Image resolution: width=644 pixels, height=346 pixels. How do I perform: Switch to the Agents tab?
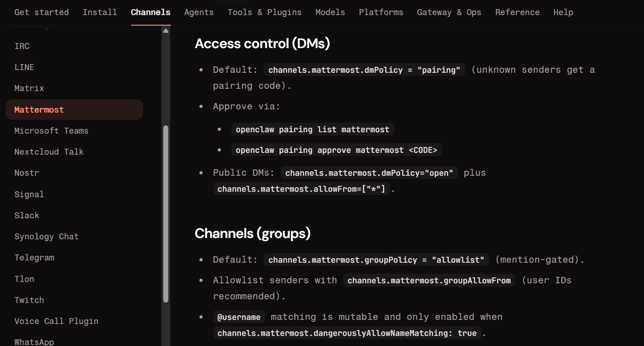click(199, 12)
